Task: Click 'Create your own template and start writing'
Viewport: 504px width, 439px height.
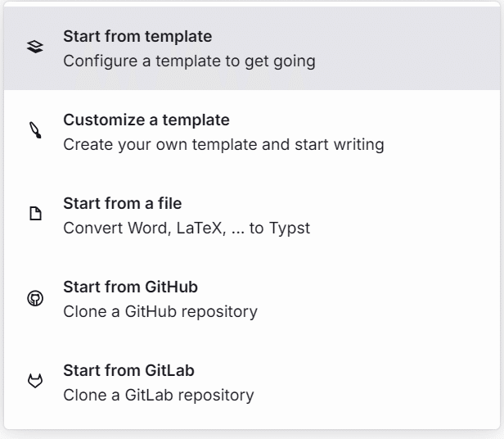Action: coord(223,145)
